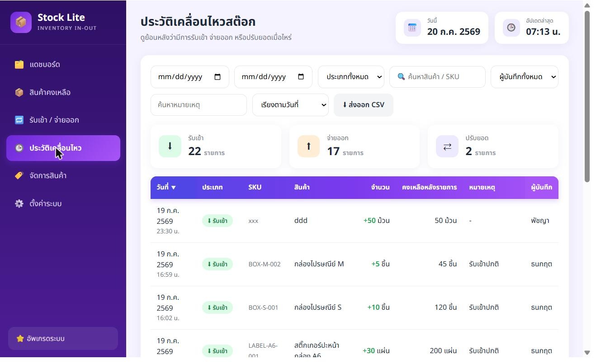Open the เรียงตามวันที่ sort dropdown
The image size is (596, 364).
(290, 105)
